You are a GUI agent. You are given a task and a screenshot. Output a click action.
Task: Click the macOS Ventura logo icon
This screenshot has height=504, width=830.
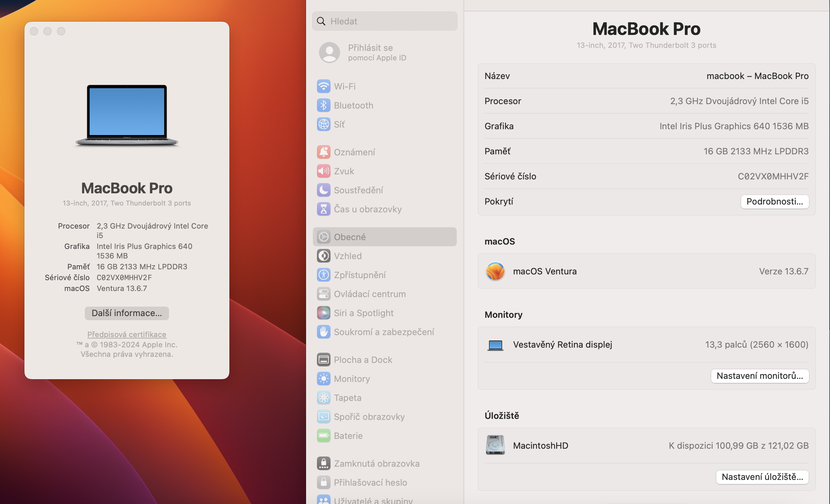pyautogui.click(x=495, y=271)
